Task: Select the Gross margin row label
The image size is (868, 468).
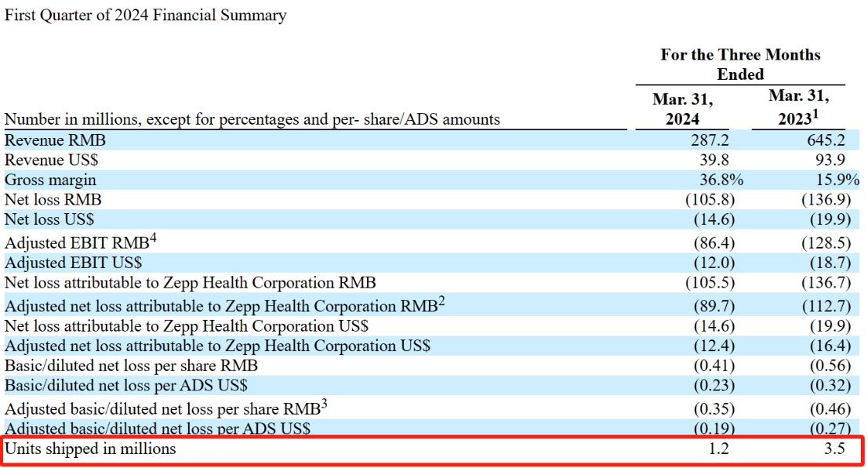Action: (50, 180)
